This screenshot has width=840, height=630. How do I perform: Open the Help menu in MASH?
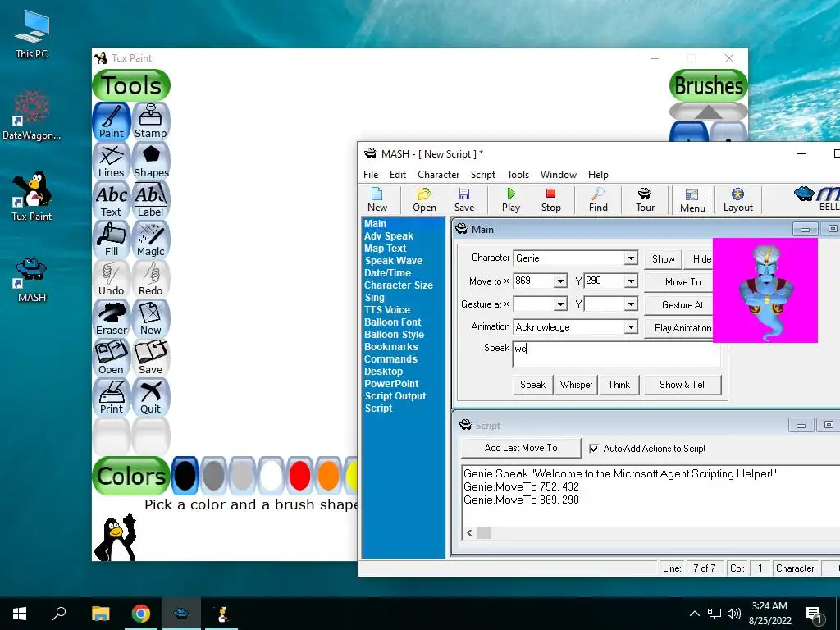pos(598,175)
